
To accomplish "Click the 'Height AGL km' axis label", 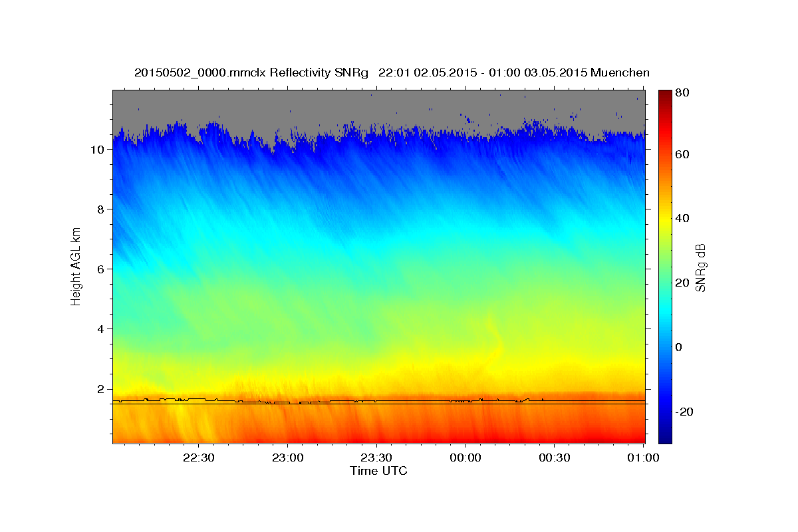I will (x=76, y=266).
